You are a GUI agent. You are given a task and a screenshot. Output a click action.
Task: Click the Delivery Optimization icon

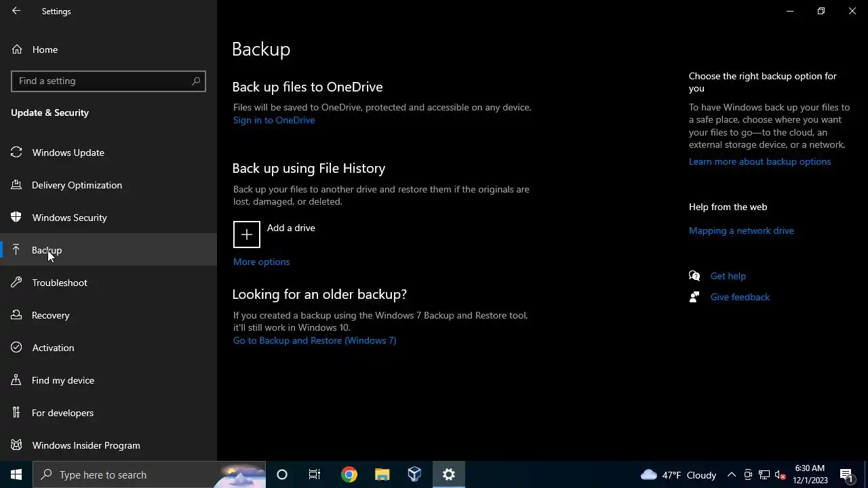[17, 185]
